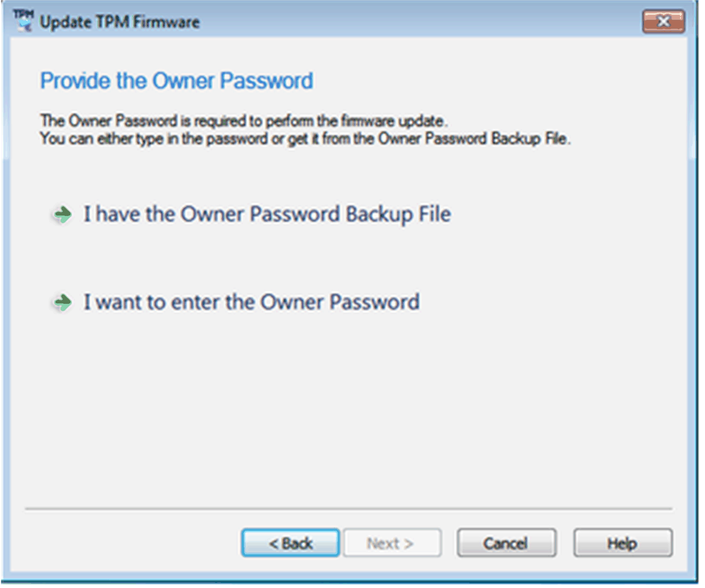The width and height of the screenshot is (705, 588).
Task: Click green arrow beside enter password option
Action: coord(63,302)
